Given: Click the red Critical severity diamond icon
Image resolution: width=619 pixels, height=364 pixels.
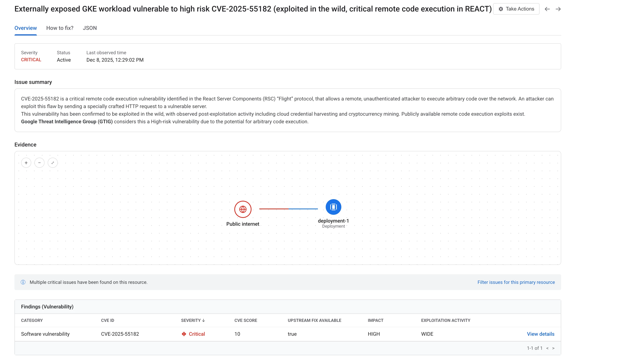Looking at the screenshot, I should click(184, 334).
